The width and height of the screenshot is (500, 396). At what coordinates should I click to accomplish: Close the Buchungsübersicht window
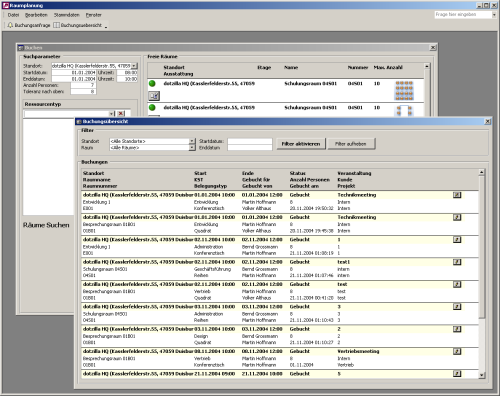487,122
